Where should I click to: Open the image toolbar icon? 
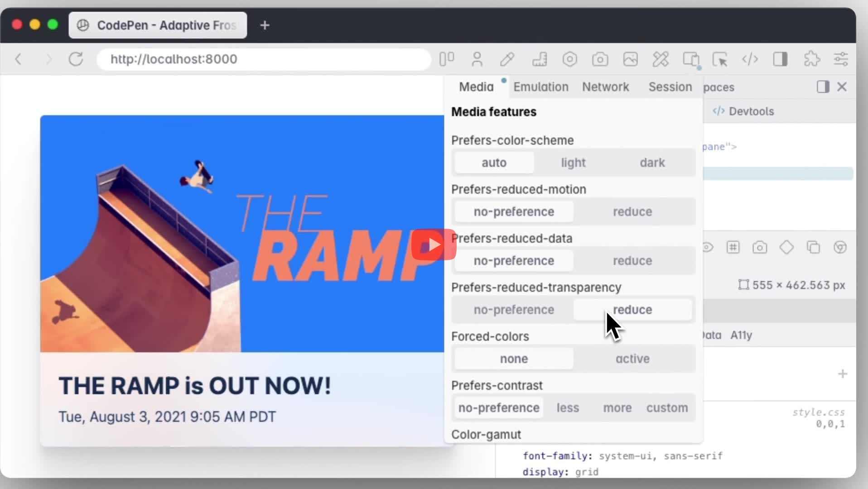tap(630, 59)
